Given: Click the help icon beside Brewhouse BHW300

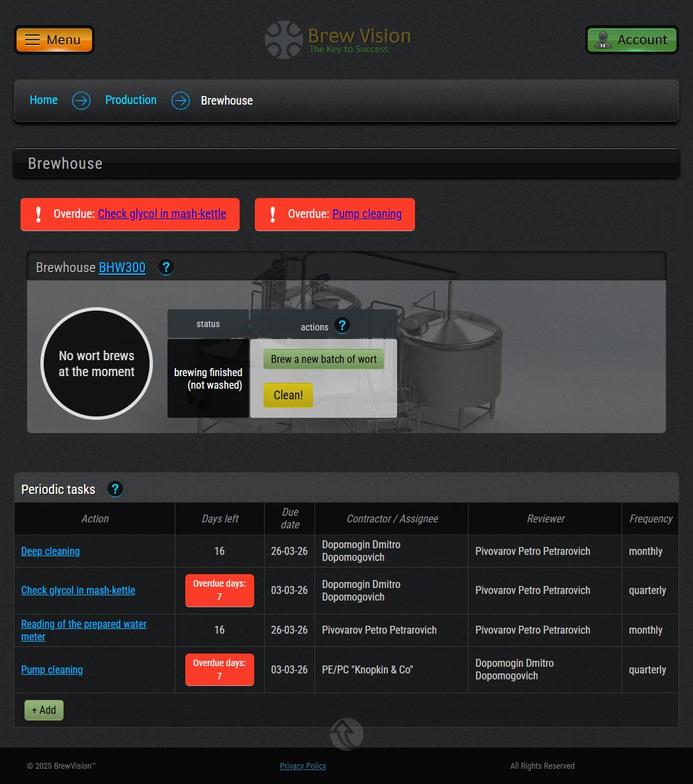Looking at the screenshot, I should (x=166, y=268).
